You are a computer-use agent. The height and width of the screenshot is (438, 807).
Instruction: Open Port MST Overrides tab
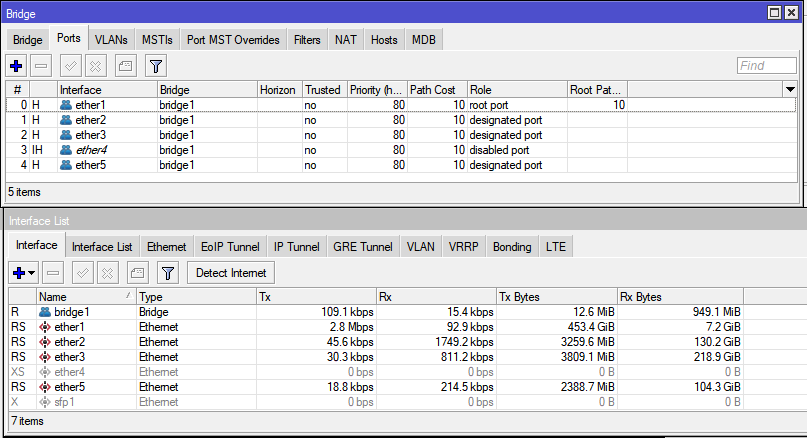pos(233,40)
